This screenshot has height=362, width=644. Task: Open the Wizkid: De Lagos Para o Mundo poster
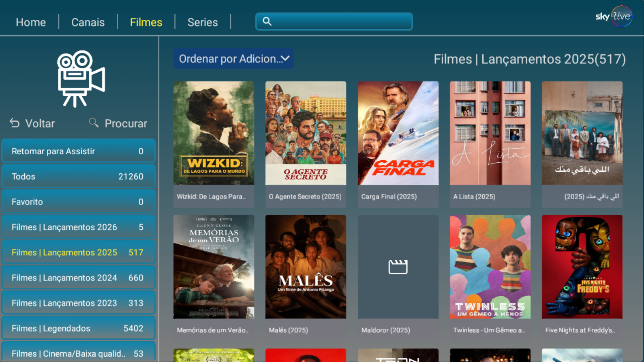(214, 133)
